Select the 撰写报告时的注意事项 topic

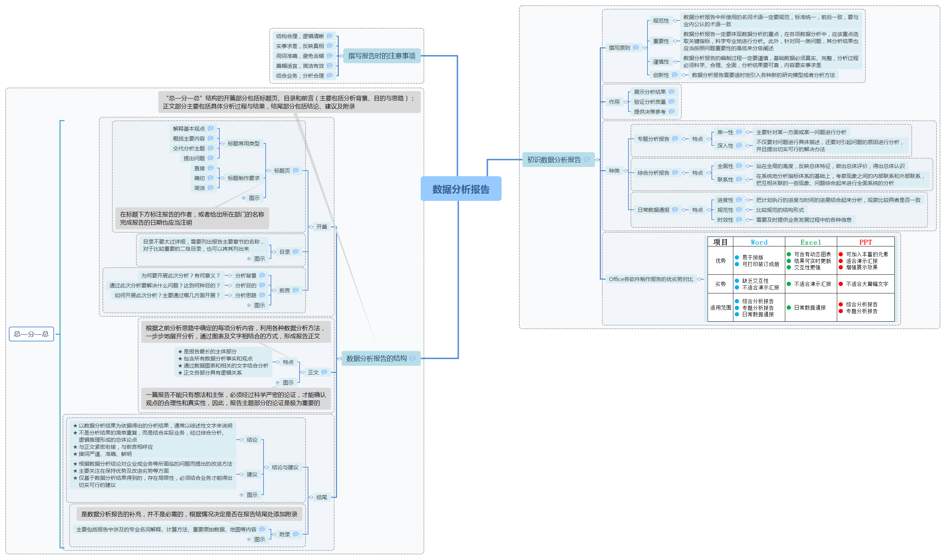pyautogui.click(x=381, y=56)
